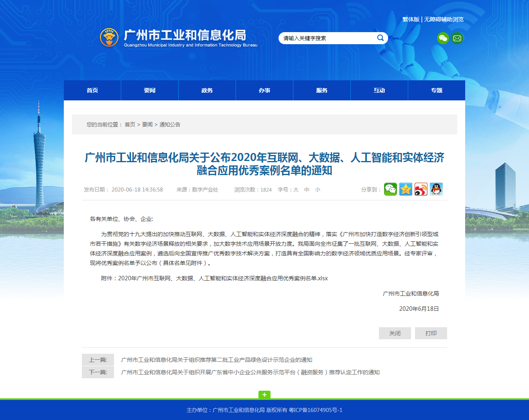This screenshot has width=529, height=420.
Task: Click the 打印 button
Action: (x=431, y=333)
